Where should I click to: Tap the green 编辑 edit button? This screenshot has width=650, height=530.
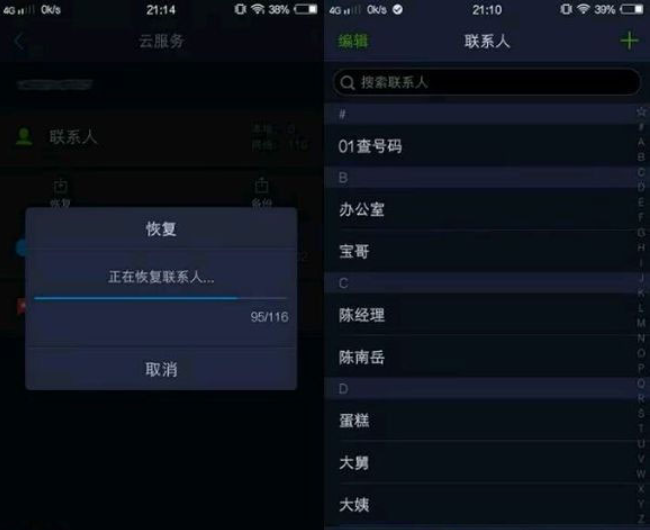click(353, 41)
